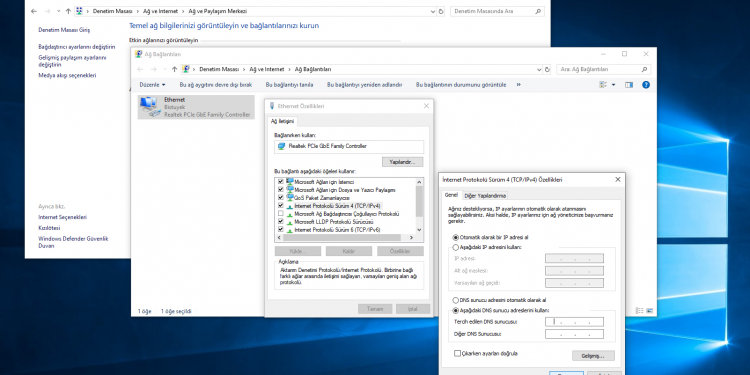Image resolution: width=750 pixels, height=375 pixels.
Task: Select Ağ İletişimi tab in Ethernet Özellikleri
Action: click(x=283, y=121)
